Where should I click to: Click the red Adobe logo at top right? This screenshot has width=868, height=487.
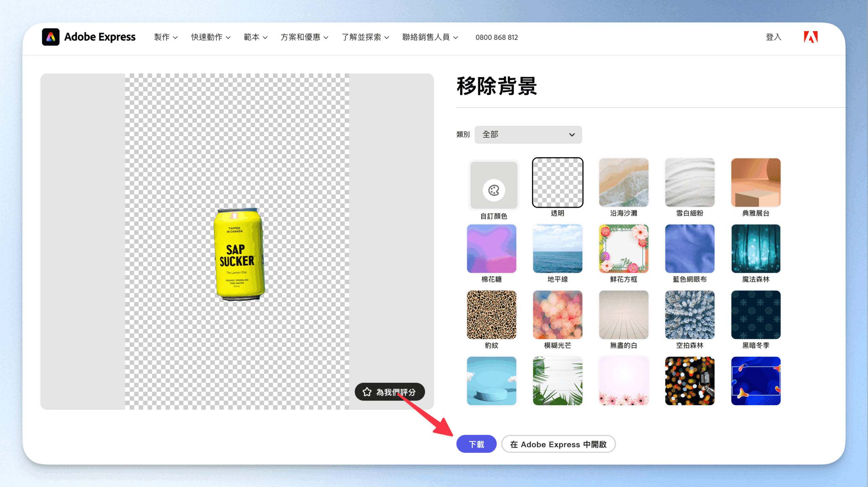click(x=810, y=37)
